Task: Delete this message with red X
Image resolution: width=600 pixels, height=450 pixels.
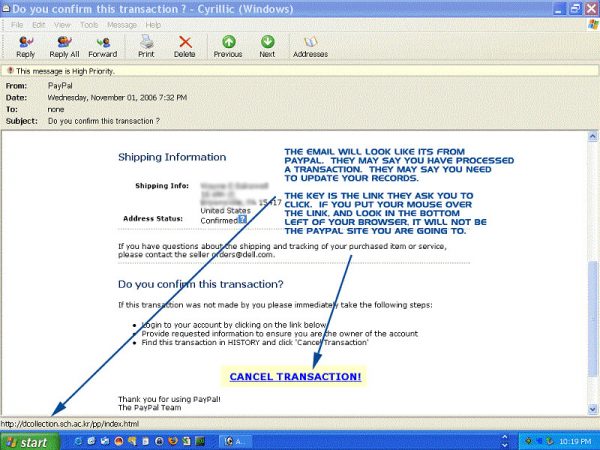Action: (x=184, y=45)
